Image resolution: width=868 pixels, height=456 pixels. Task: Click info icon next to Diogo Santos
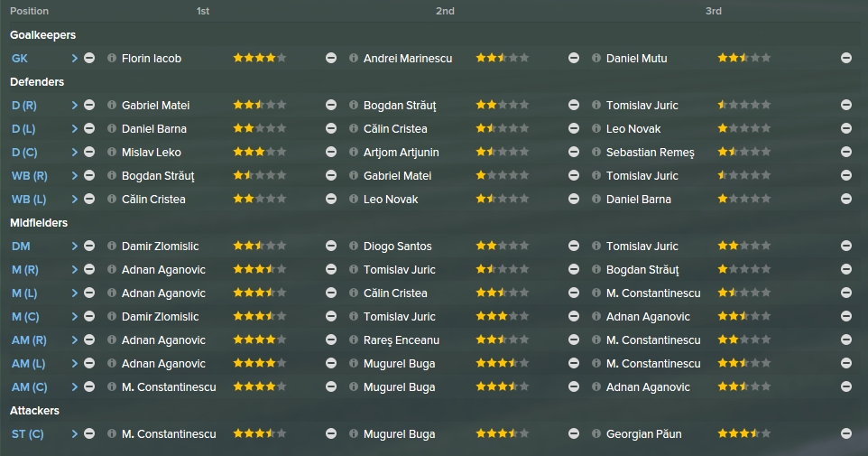[353, 246]
